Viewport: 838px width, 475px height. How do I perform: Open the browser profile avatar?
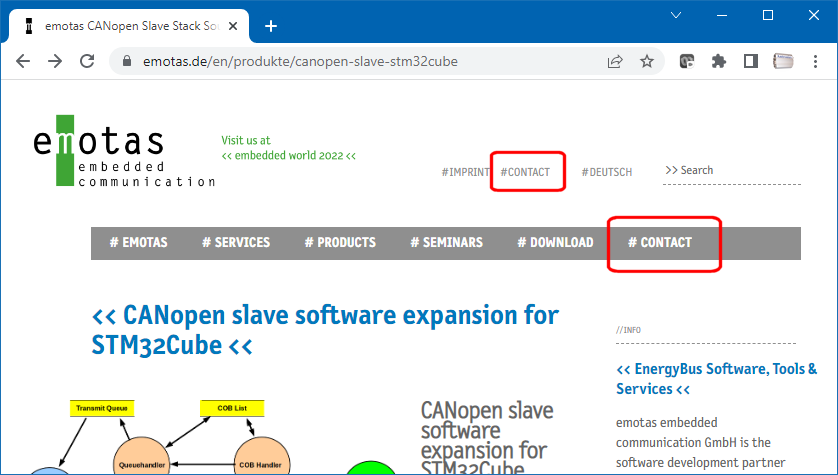point(783,61)
